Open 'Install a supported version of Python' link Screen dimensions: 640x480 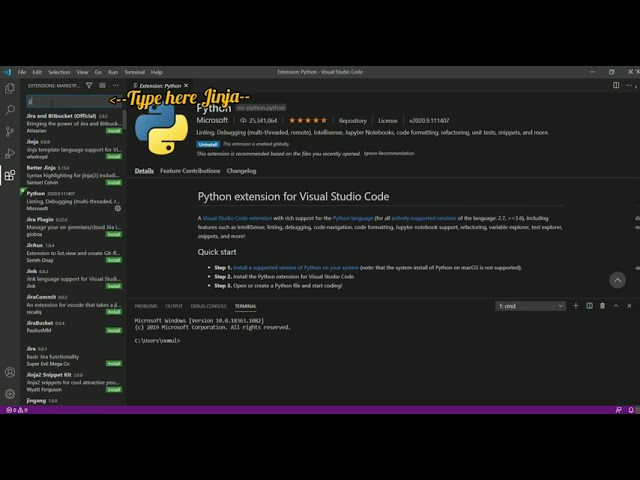[x=296, y=268]
